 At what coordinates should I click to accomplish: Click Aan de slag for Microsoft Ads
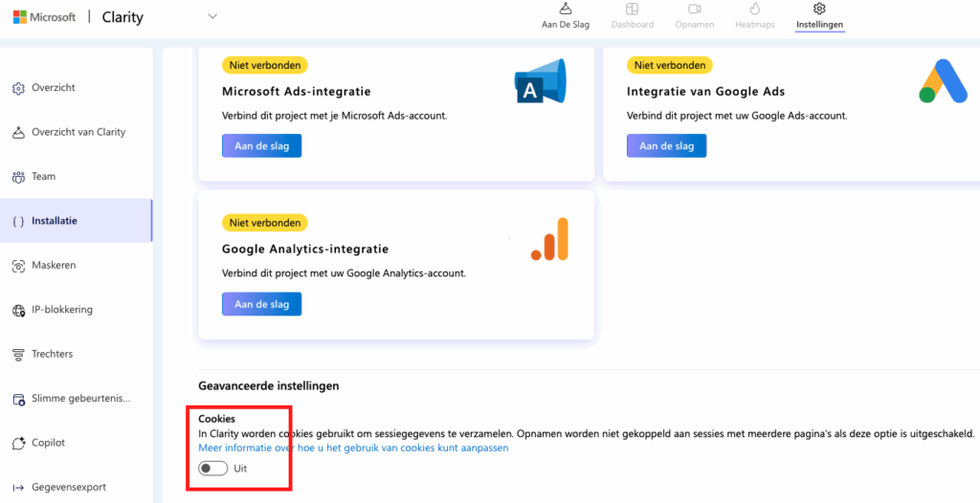[x=261, y=146]
